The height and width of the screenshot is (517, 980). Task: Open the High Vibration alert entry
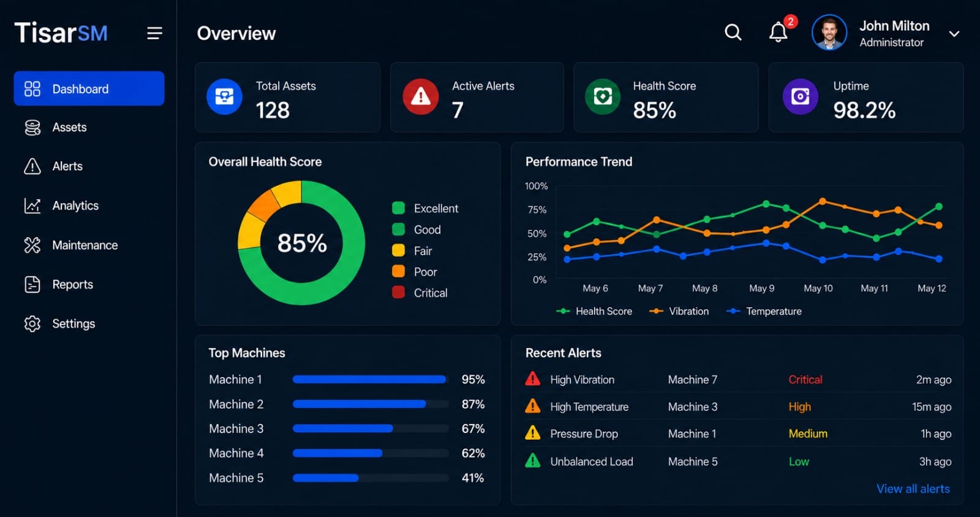[x=738, y=380]
